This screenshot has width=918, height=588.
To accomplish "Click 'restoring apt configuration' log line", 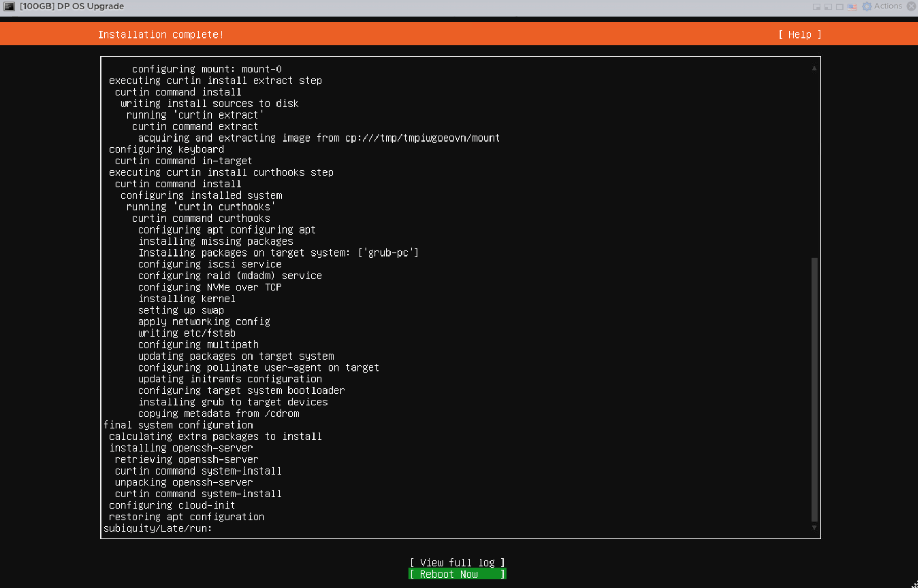I will (x=186, y=517).
